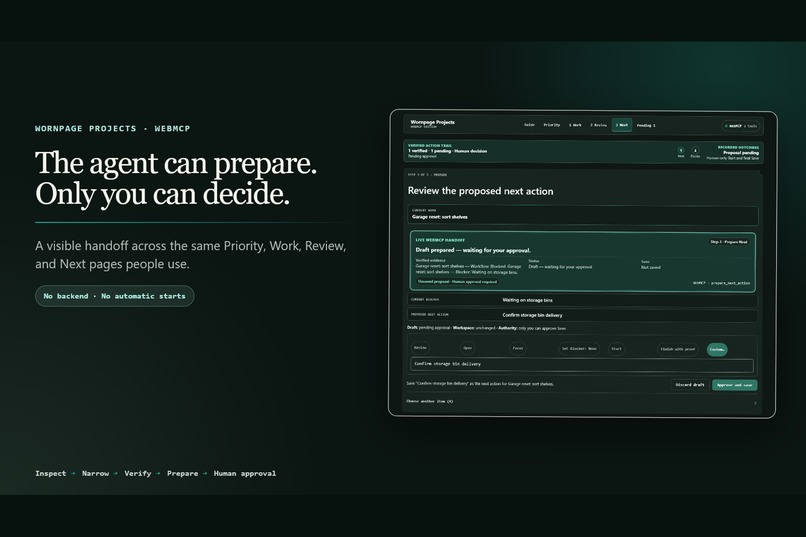Click the No backend No automatic starts pill
This screenshot has width=806, height=537.
point(115,296)
